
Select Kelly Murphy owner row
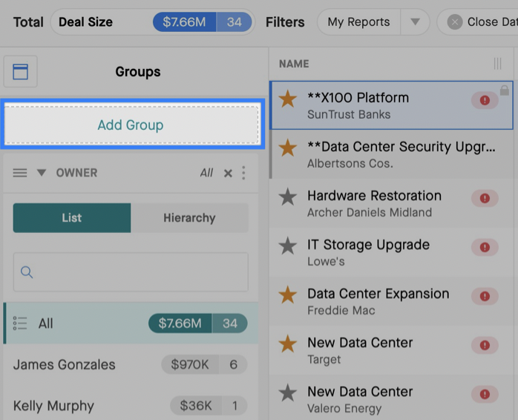click(x=131, y=405)
